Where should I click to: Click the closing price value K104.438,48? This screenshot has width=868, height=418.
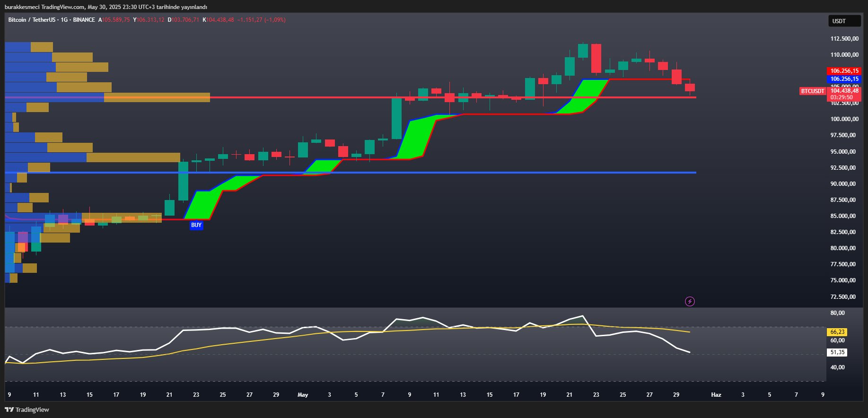click(219, 20)
